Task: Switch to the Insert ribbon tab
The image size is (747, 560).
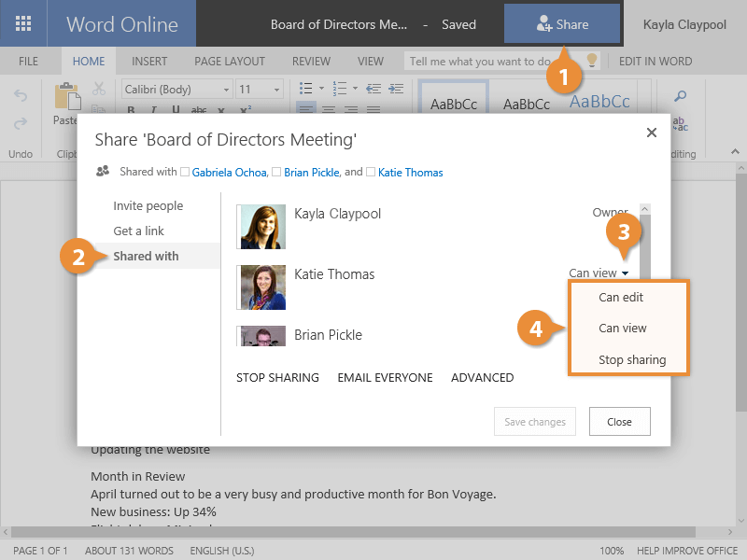Action: [149, 62]
